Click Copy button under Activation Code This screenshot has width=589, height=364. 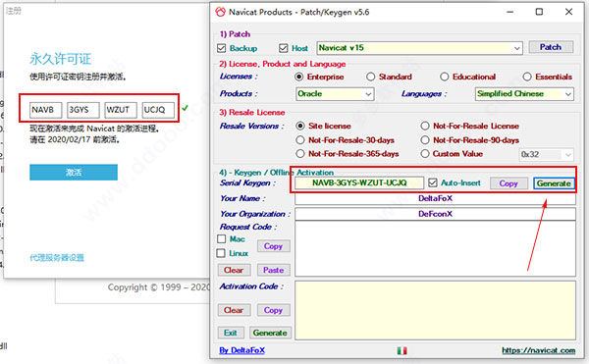pos(273,310)
